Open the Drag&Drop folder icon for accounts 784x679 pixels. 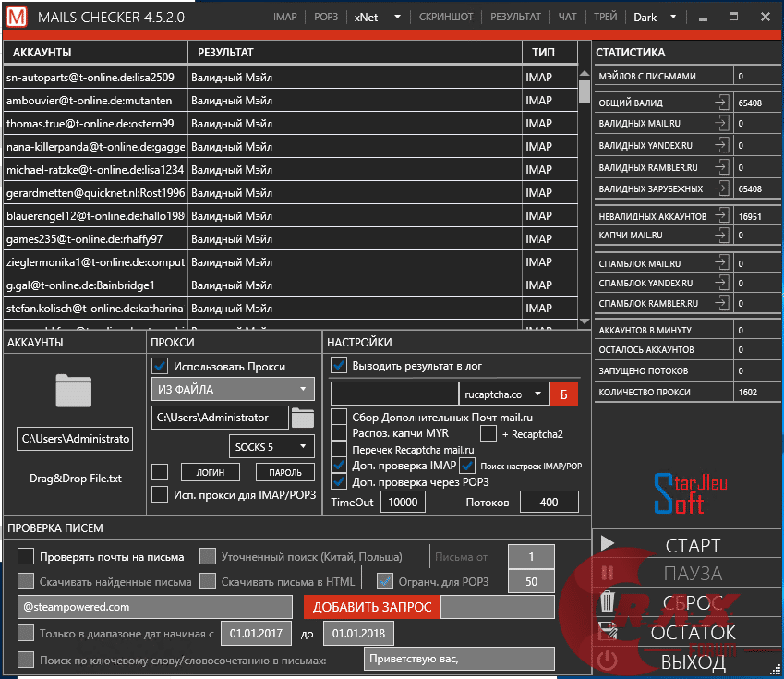tap(74, 393)
